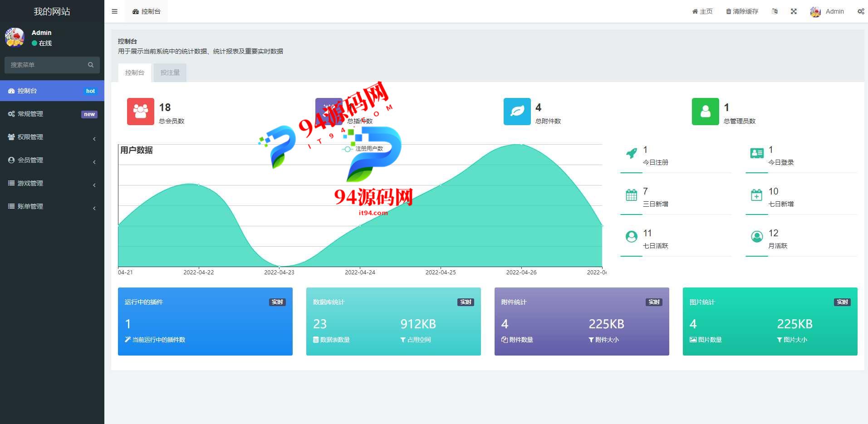Image resolution: width=868 pixels, height=424 pixels.
Task: Click the red total members icon
Action: pyautogui.click(x=141, y=112)
